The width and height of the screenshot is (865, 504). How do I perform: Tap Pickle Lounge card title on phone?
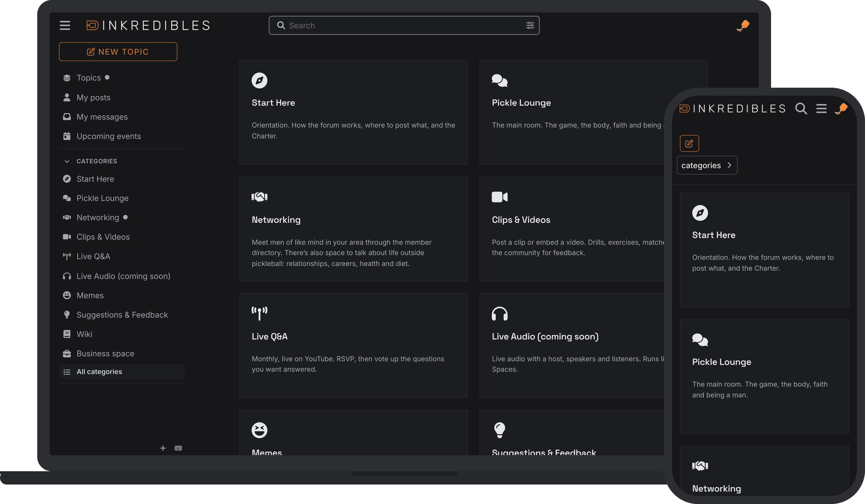pyautogui.click(x=721, y=362)
